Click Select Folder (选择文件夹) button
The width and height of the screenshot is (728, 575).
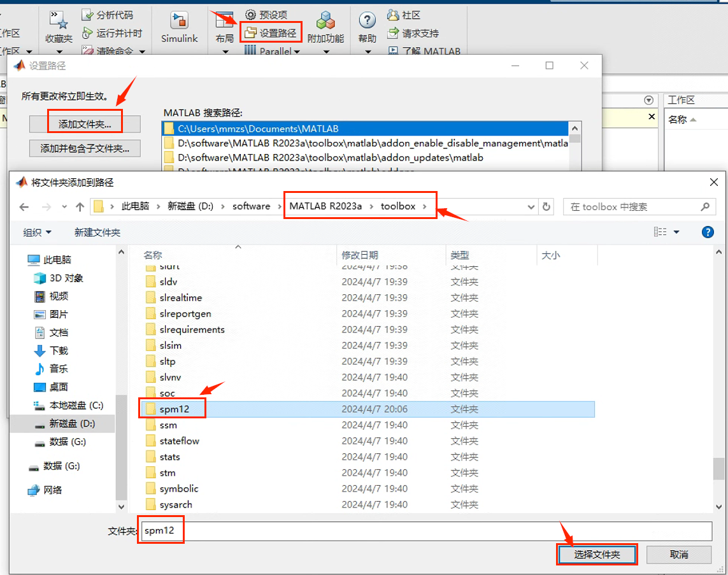pos(597,555)
